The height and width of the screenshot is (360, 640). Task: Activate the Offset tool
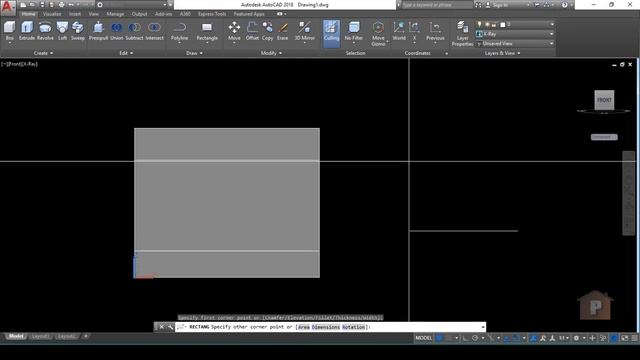point(252,31)
